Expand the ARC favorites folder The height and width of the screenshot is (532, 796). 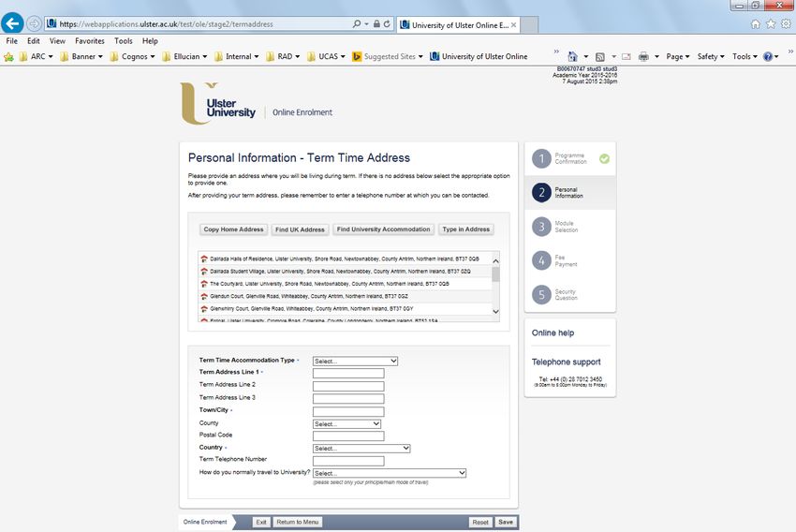coord(36,56)
